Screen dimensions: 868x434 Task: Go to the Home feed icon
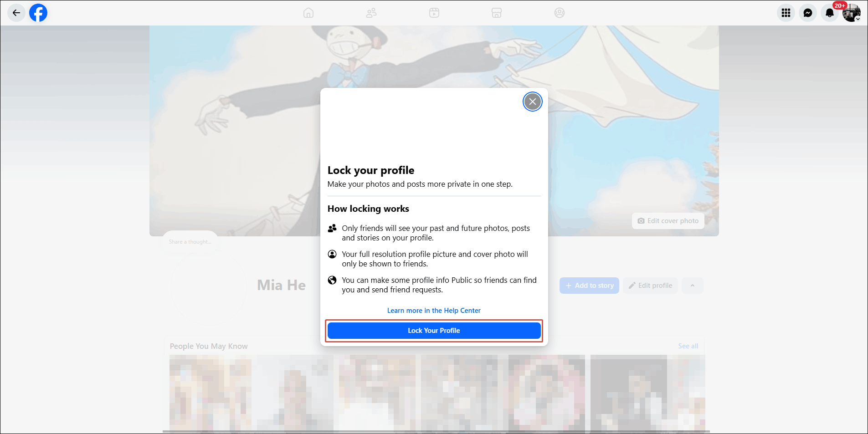[x=308, y=13]
